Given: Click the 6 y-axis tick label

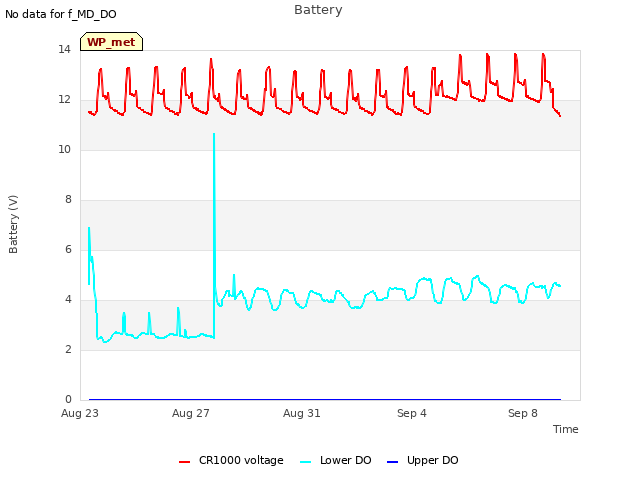Looking at the screenshot, I should pyautogui.click(x=68, y=250).
